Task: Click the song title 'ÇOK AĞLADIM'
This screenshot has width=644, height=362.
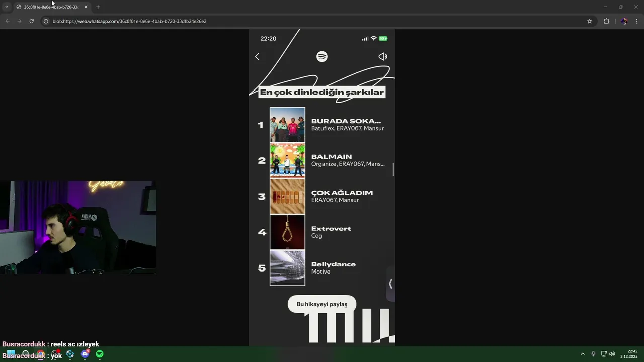Action: [x=342, y=193]
